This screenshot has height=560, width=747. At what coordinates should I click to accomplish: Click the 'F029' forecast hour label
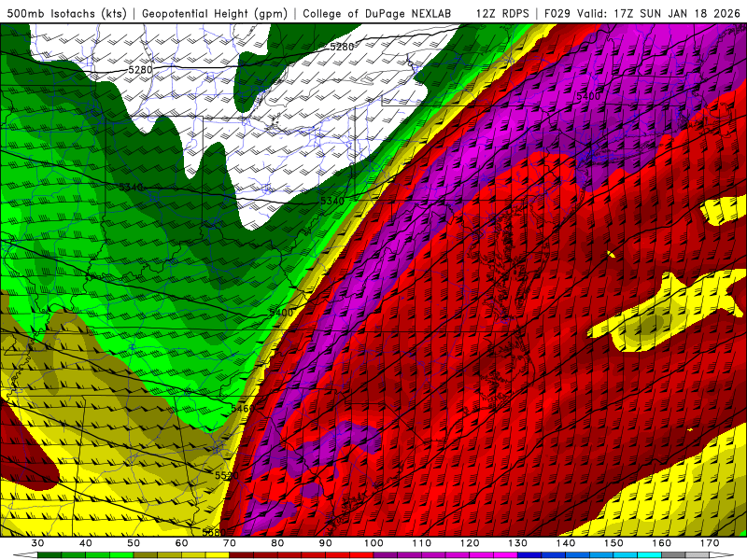click(x=557, y=14)
